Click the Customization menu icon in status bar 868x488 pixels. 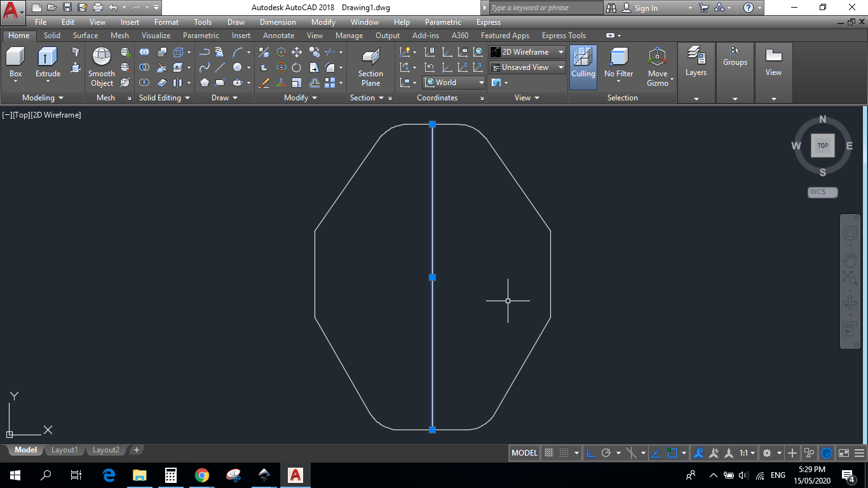859,453
